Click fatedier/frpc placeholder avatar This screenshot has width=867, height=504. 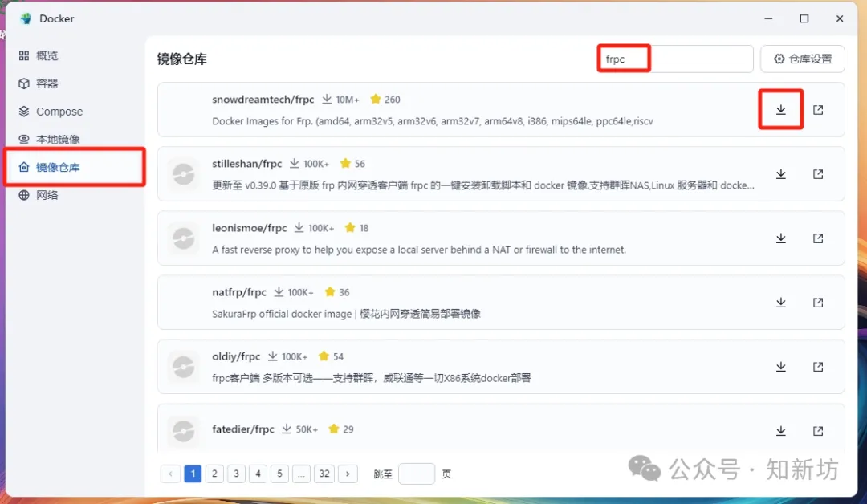pos(184,430)
